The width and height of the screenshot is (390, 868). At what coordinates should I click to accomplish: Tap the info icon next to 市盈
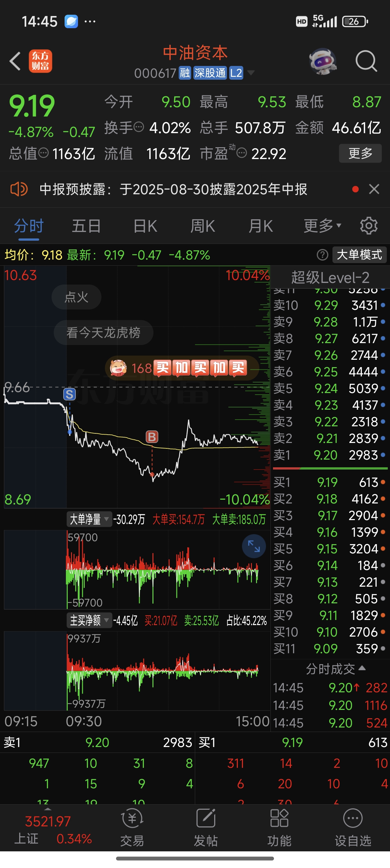click(x=242, y=153)
